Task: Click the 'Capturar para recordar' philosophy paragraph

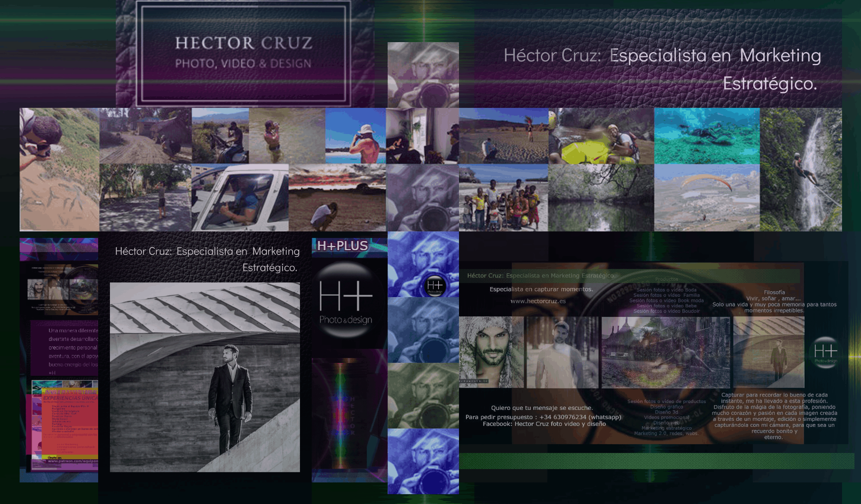Action: (774, 416)
